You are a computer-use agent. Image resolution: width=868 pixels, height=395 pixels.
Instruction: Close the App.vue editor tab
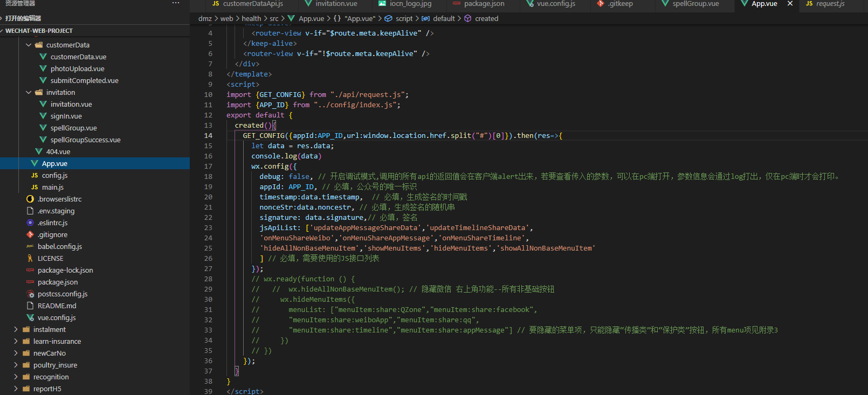tap(790, 4)
